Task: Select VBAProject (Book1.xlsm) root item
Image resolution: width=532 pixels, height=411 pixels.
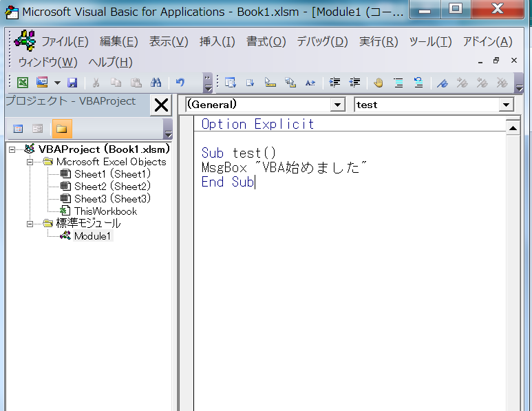Action: point(104,149)
